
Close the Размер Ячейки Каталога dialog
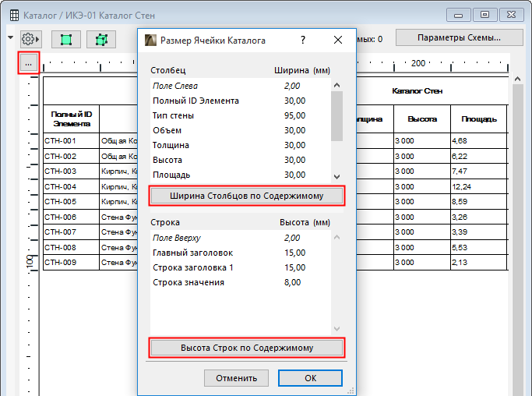(x=338, y=40)
